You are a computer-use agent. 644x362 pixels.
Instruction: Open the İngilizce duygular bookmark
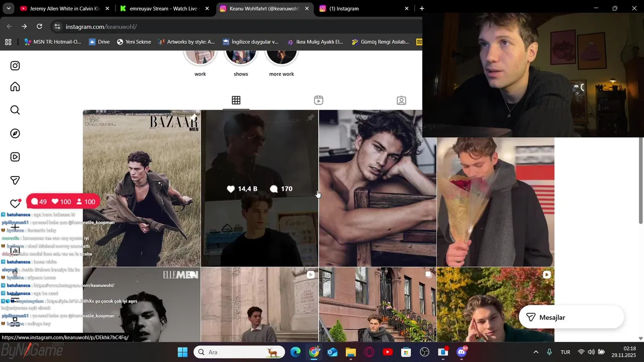pos(251,42)
